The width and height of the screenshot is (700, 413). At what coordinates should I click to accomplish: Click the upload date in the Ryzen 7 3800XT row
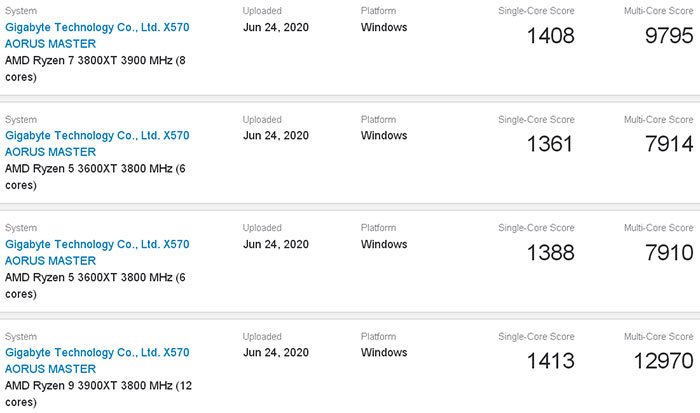coord(276,28)
